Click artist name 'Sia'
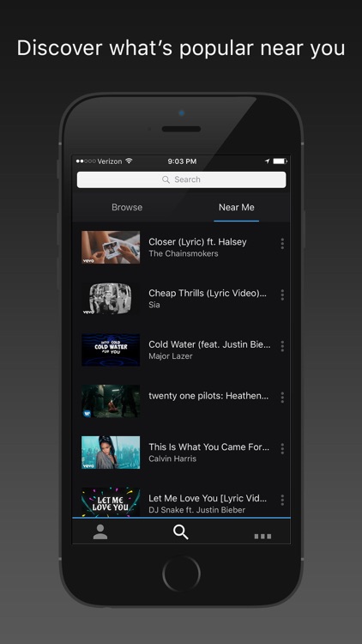The image size is (362, 644). click(154, 305)
